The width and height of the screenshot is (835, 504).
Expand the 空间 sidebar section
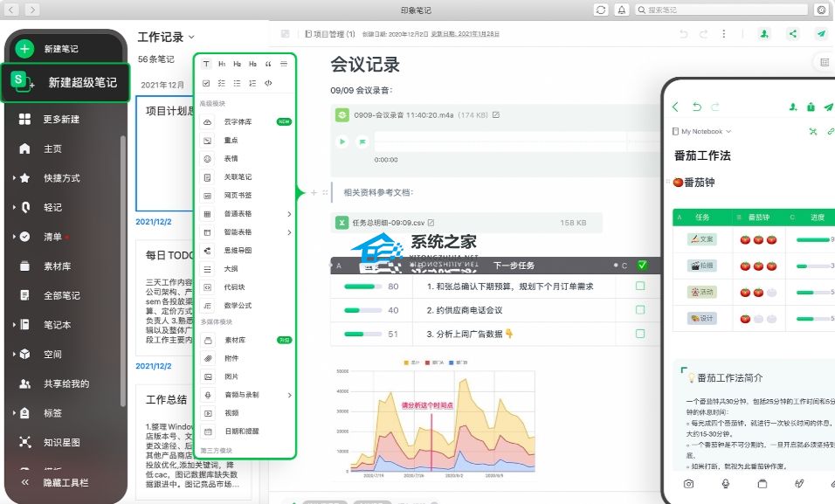click(x=14, y=354)
